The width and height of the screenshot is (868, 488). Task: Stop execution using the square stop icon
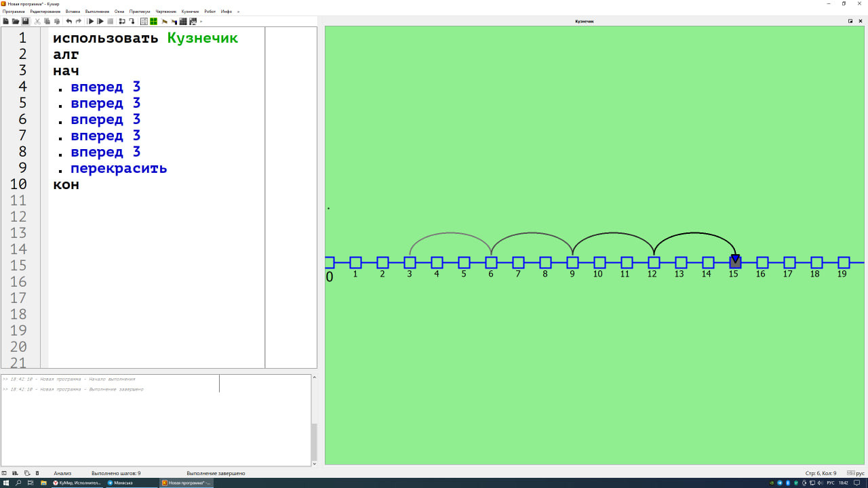pyautogui.click(x=111, y=22)
